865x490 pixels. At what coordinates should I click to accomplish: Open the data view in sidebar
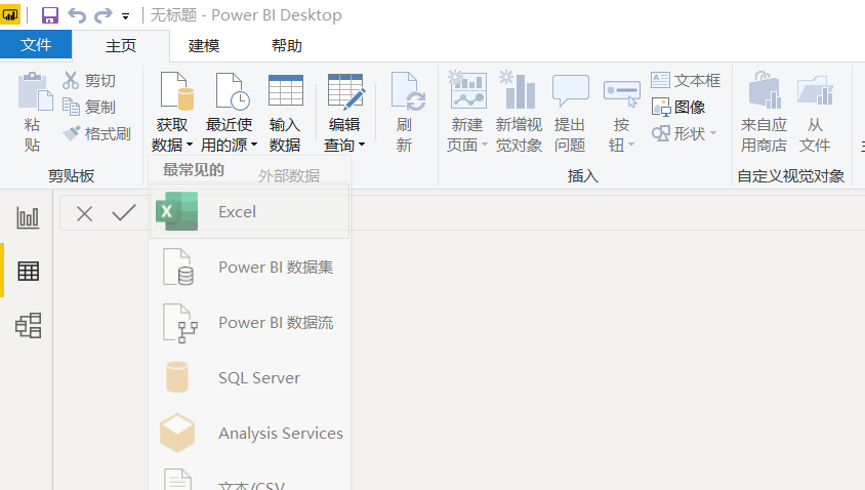click(x=28, y=271)
